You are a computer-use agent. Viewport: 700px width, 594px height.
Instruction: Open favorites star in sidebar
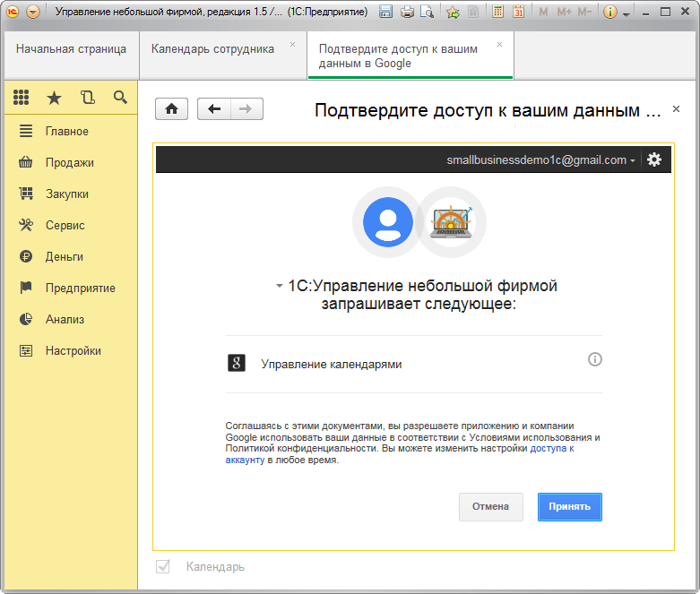pyautogui.click(x=54, y=98)
